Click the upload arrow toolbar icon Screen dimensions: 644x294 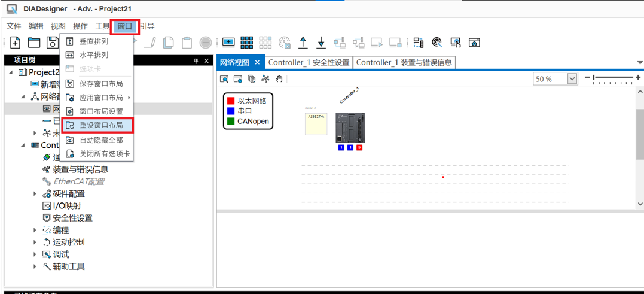303,43
